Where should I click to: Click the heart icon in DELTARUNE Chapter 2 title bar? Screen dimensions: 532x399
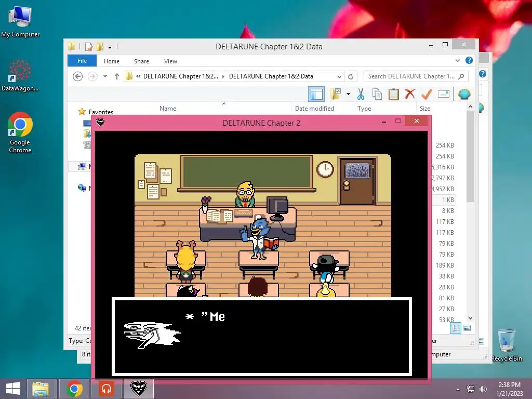[x=100, y=122]
